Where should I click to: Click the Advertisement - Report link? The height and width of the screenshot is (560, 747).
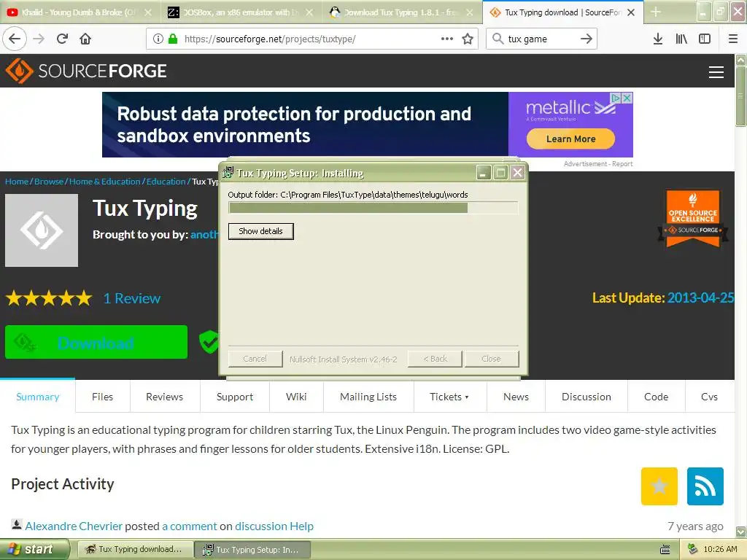coord(598,164)
